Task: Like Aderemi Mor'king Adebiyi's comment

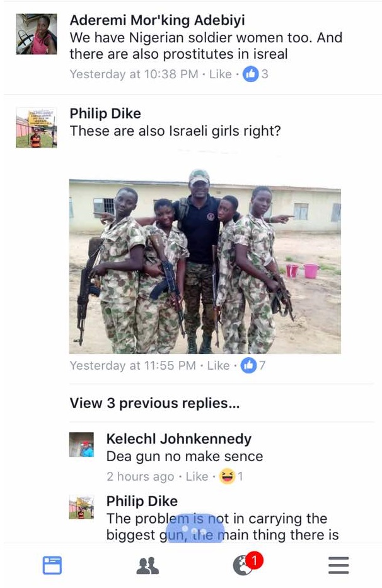Action: 220,74
